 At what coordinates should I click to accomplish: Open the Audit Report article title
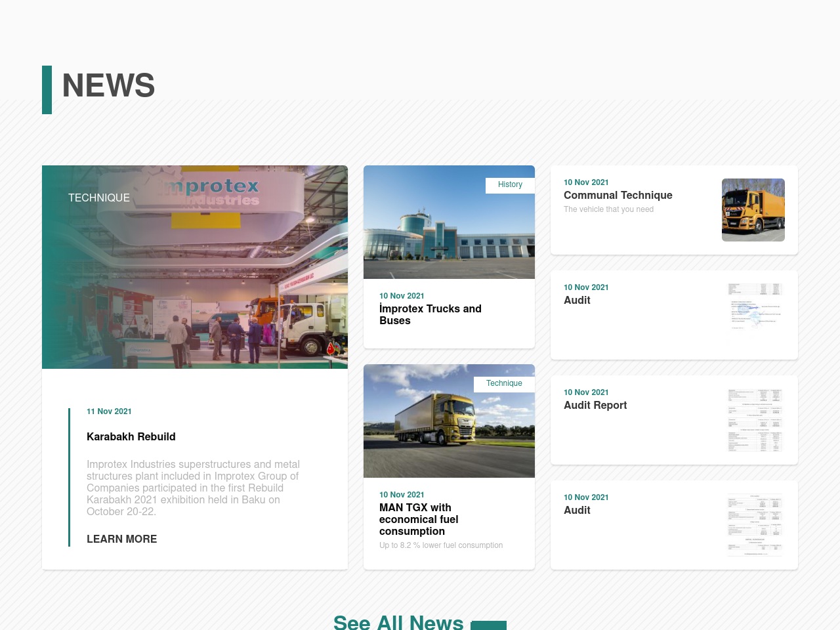tap(595, 405)
